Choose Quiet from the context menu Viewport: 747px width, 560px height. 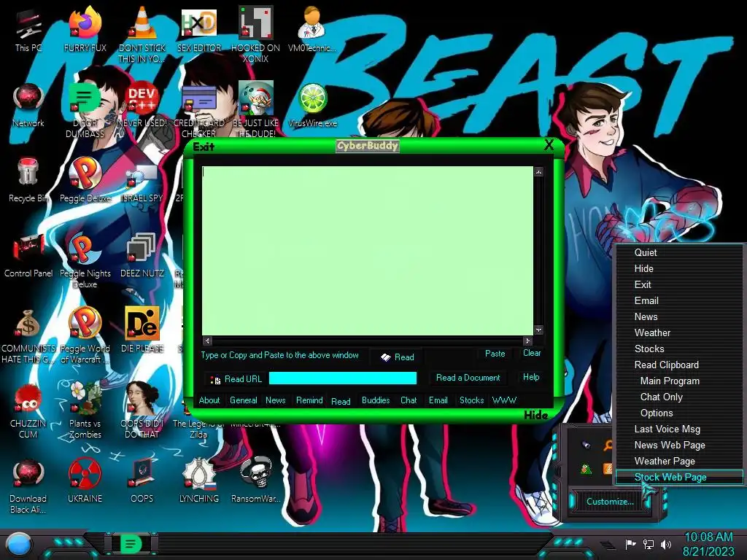(680, 253)
